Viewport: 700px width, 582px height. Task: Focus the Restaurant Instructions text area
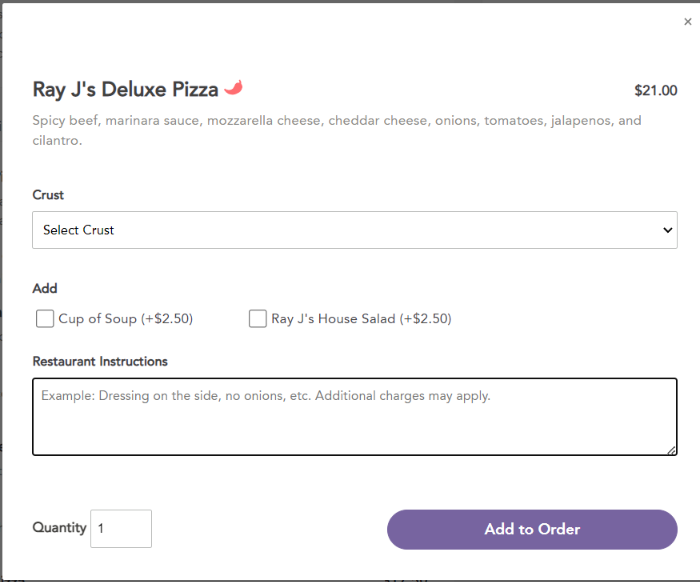click(x=354, y=417)
